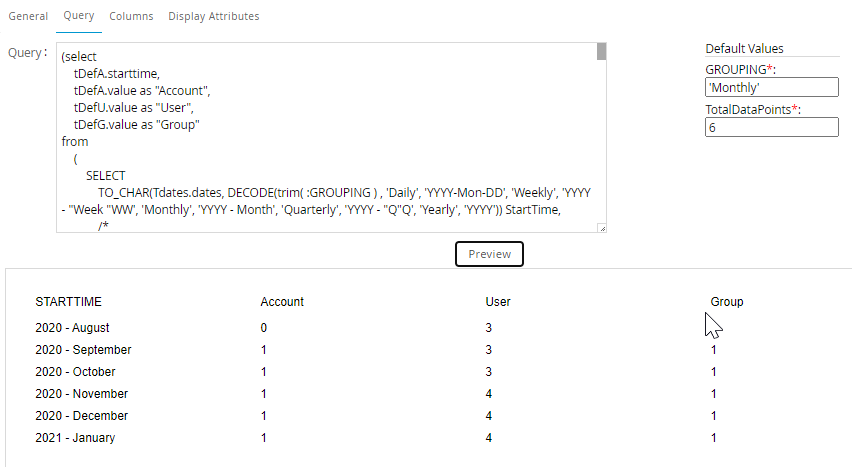Select the 2020 - November row
Viewport: 852px width, 467px height.
pos(82,394)
